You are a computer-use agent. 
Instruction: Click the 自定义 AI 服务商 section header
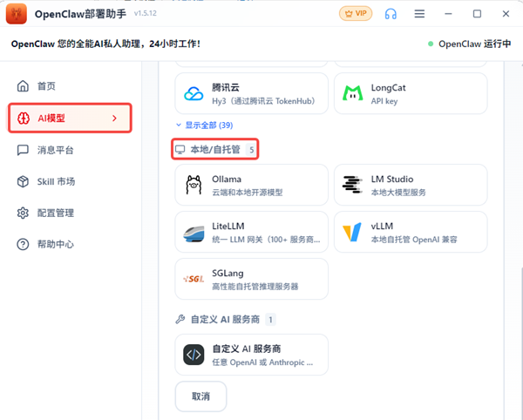(x=225, y=320)
